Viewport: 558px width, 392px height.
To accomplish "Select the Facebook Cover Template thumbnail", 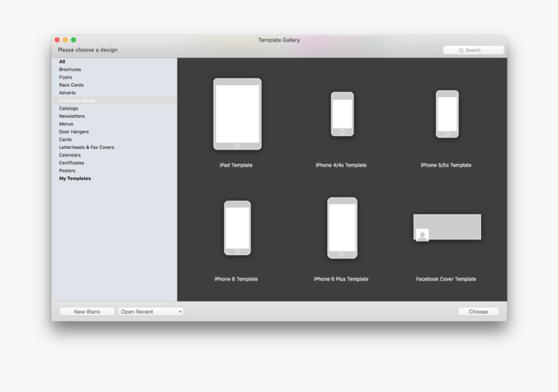I will click(447, 228).
